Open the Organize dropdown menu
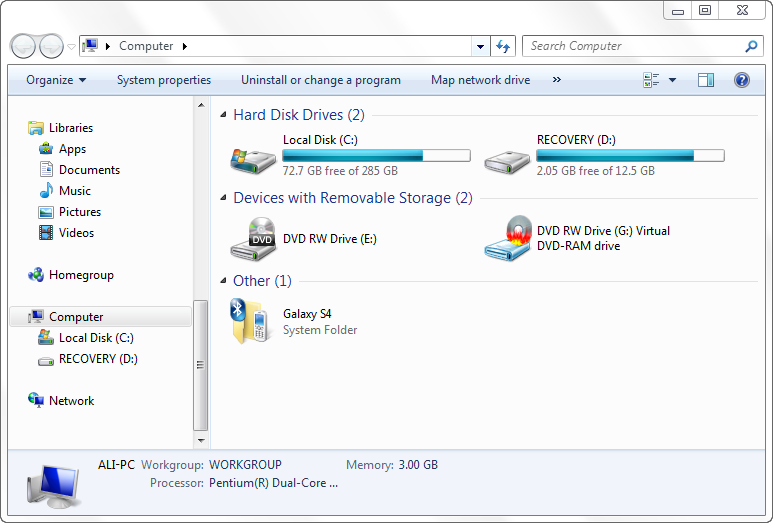The image size is (773, 523). click(56, 80)
